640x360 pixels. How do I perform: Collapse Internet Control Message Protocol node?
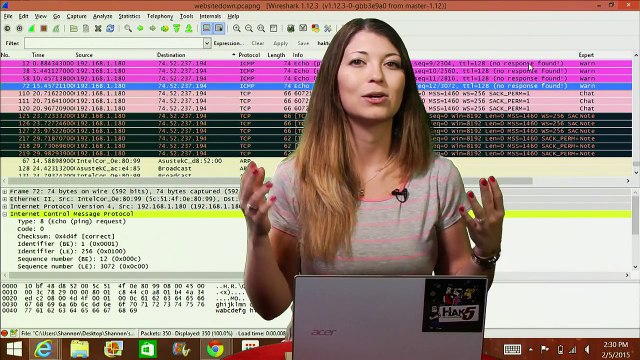4,214
